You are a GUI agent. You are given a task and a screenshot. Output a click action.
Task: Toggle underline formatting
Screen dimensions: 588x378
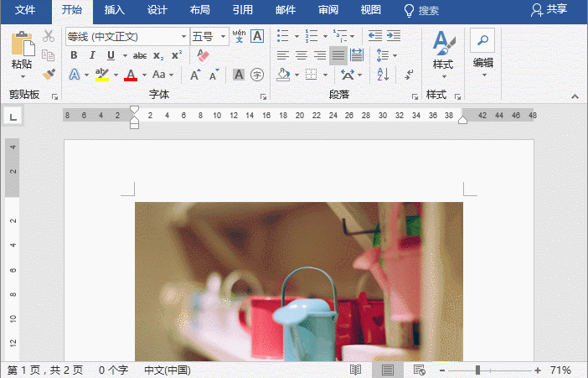pos(111,55)
